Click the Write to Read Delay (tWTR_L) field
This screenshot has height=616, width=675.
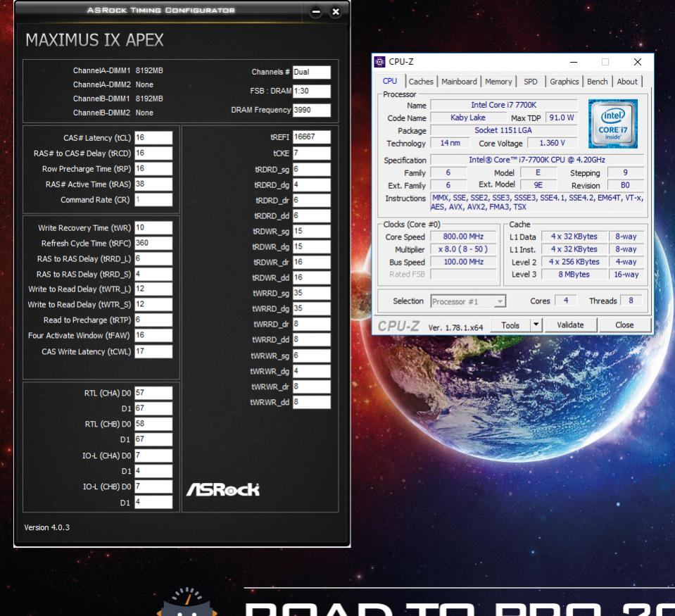pyautogui.click(x=153, y=289)
